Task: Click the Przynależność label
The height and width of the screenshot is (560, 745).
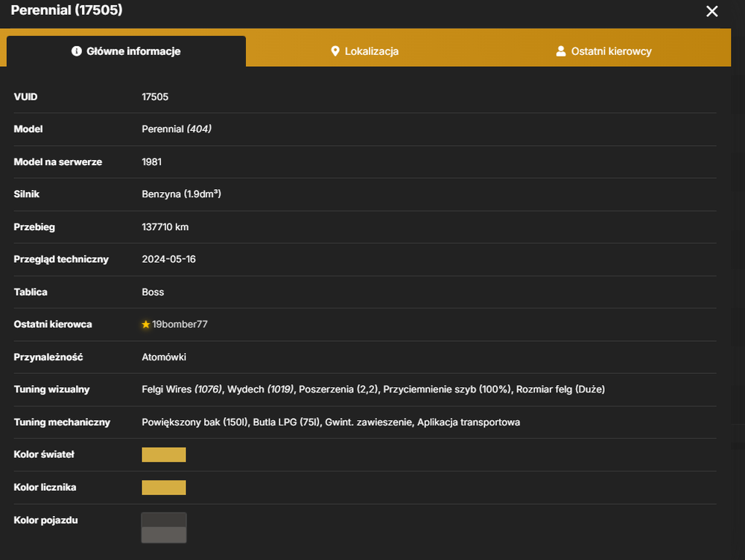Action: [48, 357]
